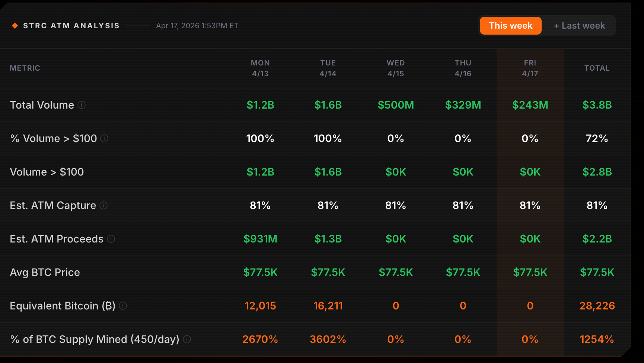Switch to the This week tab

click(510, 26)
